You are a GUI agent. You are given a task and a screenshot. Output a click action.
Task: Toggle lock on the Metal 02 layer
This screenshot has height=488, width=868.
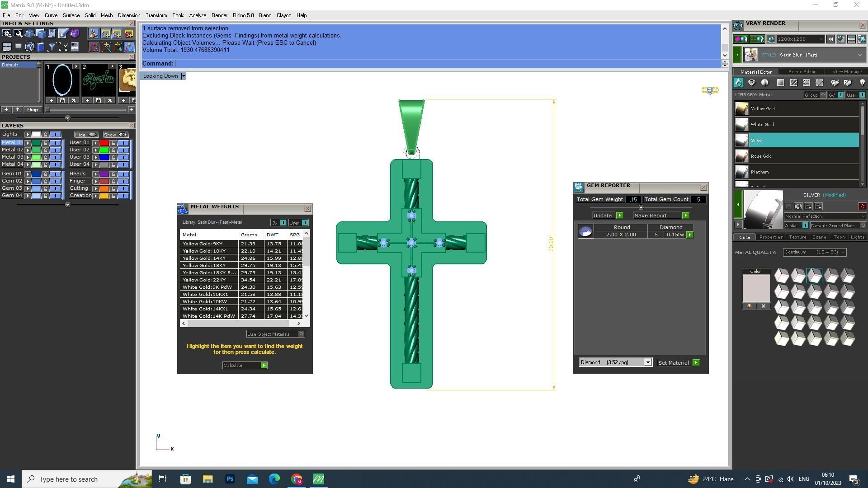point(45,150)
